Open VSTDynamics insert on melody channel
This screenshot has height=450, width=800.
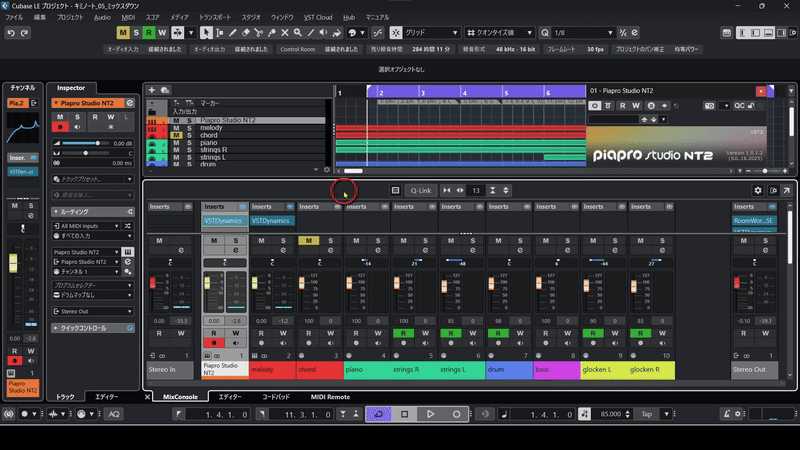click(271, 221)
